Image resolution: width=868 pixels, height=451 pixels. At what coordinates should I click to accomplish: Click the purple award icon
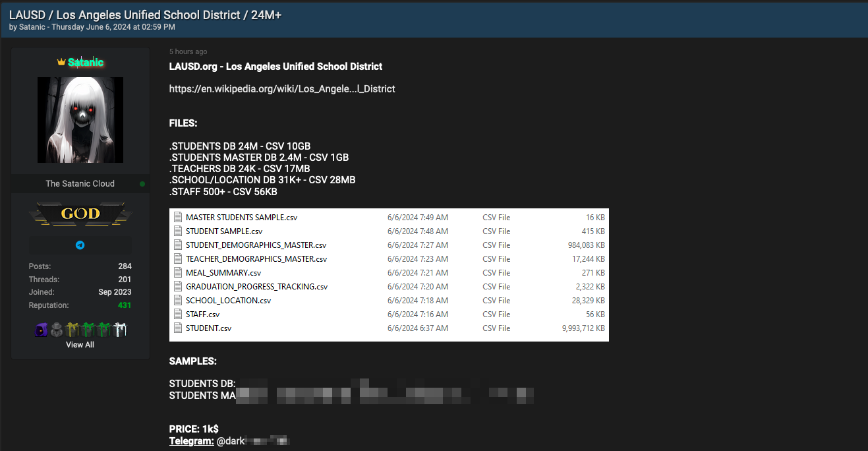pos(41,330)
